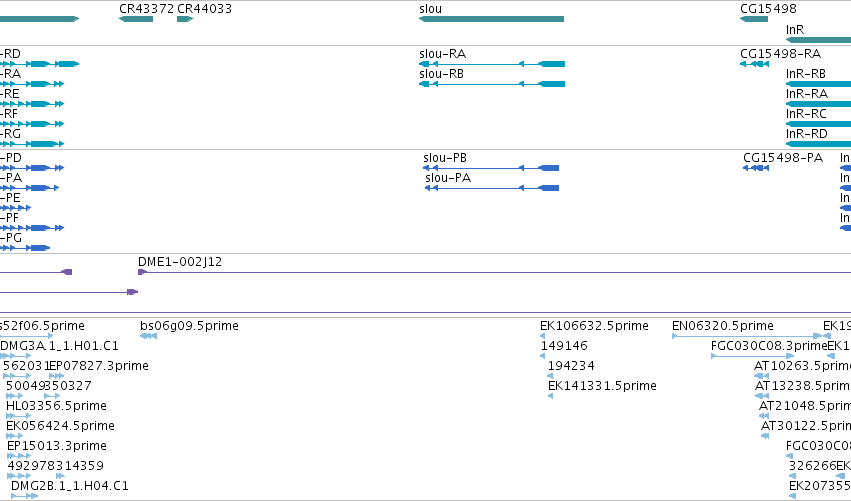Viewport: 851px width, 501px height.
Task: Select the InR-RB transcript
Action: (x=818, y=84)
